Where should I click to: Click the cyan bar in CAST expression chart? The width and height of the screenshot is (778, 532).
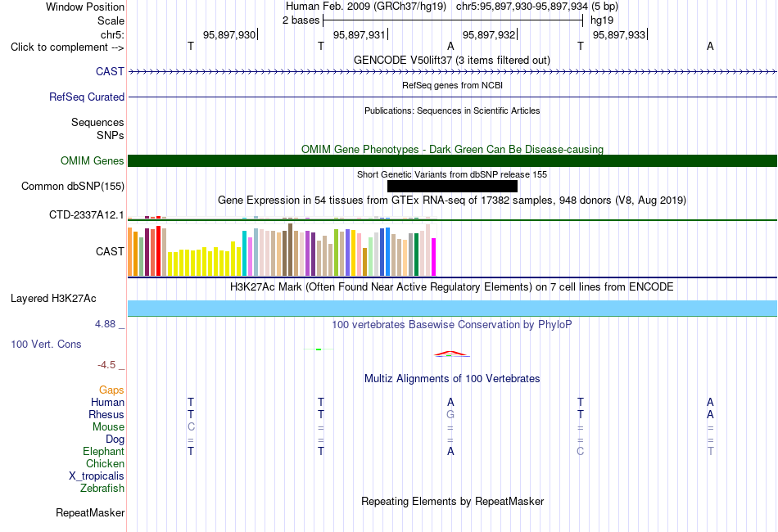[245, 253]
